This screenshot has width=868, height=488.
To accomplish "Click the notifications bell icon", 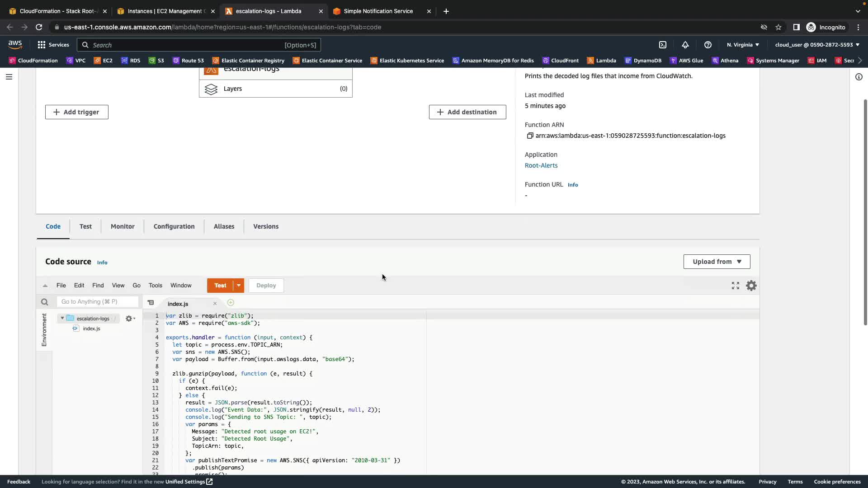I will coord(685,45).
